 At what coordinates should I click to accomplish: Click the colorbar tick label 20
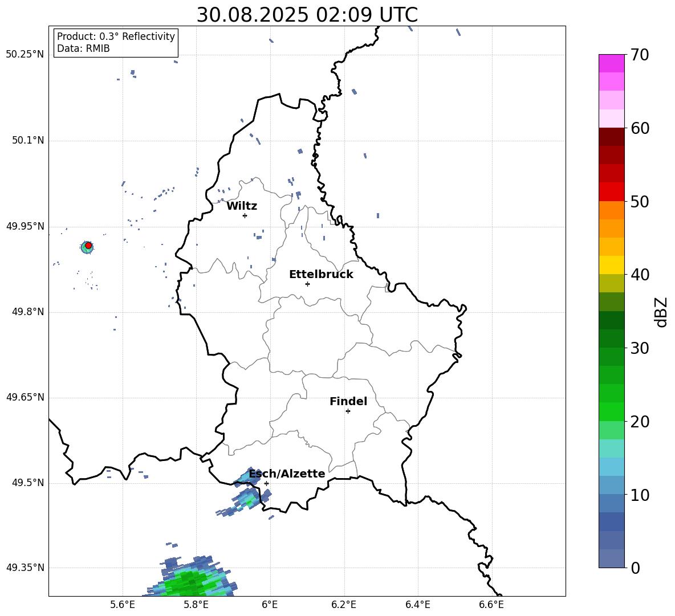pyautogui.click(x=640, y=422)
